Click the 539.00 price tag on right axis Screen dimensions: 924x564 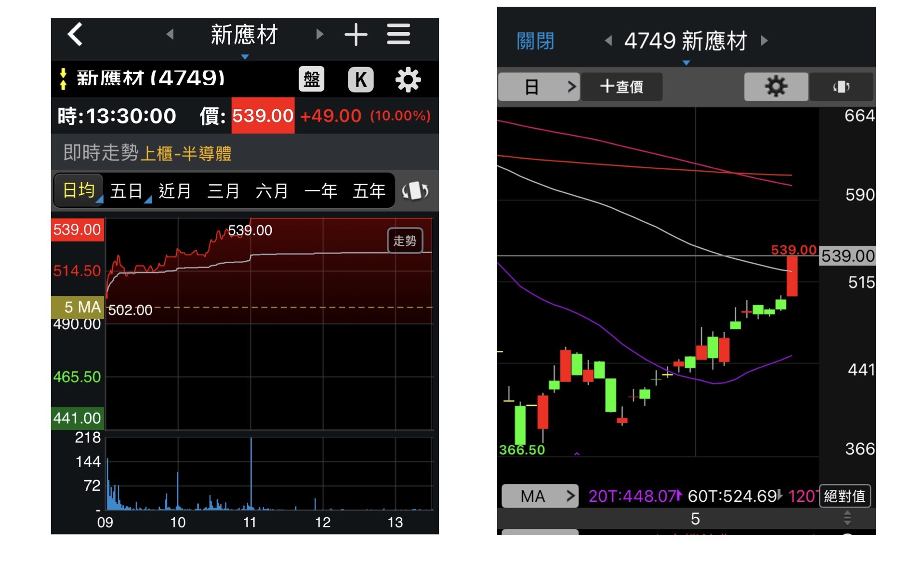847,255
